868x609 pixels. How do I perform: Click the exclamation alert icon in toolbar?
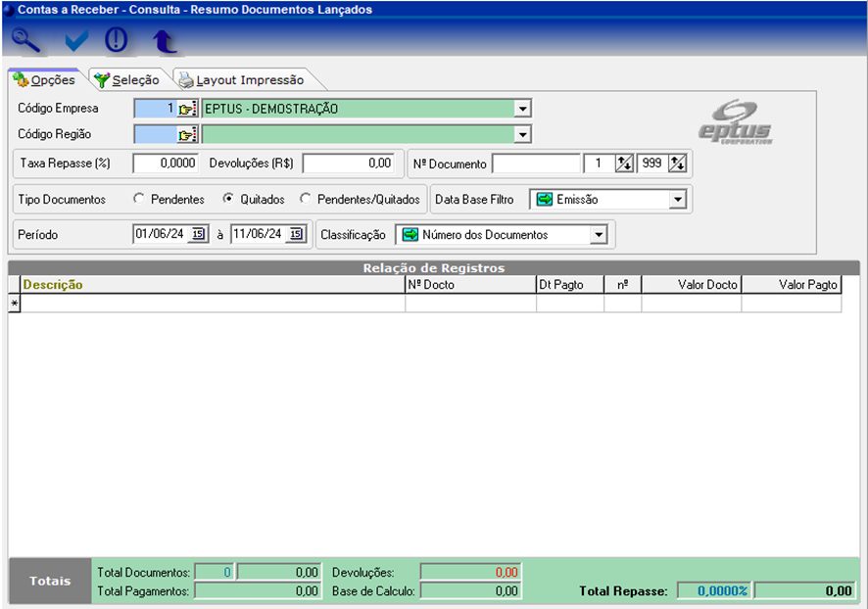(117, 41)
